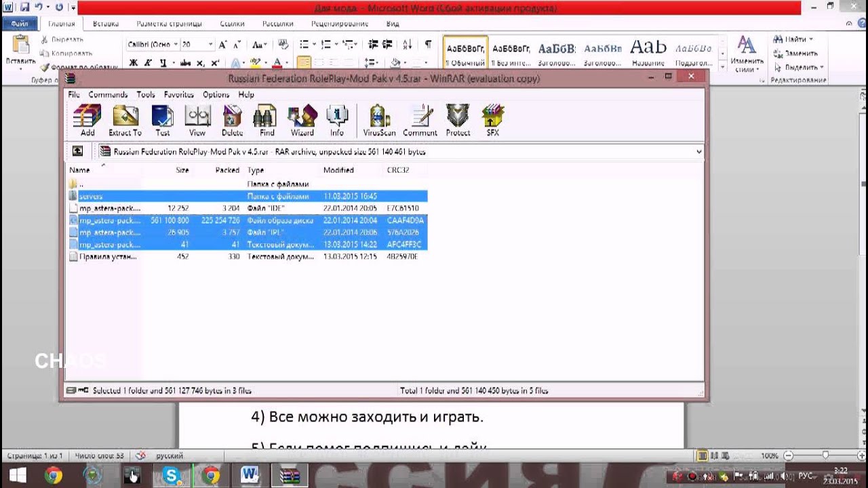Open the Выделить (Select) dropdown in Word
The width and height of the screenshot is (868, 488).
(x=822, y=68)
